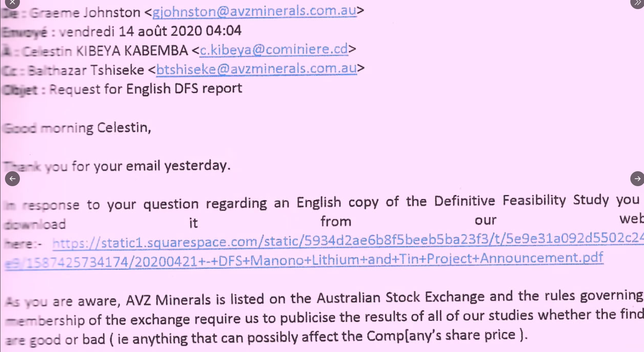Click the subject text 'Request for English DFS report'
This screenshot has width=644, height=352.
point(145,89)
